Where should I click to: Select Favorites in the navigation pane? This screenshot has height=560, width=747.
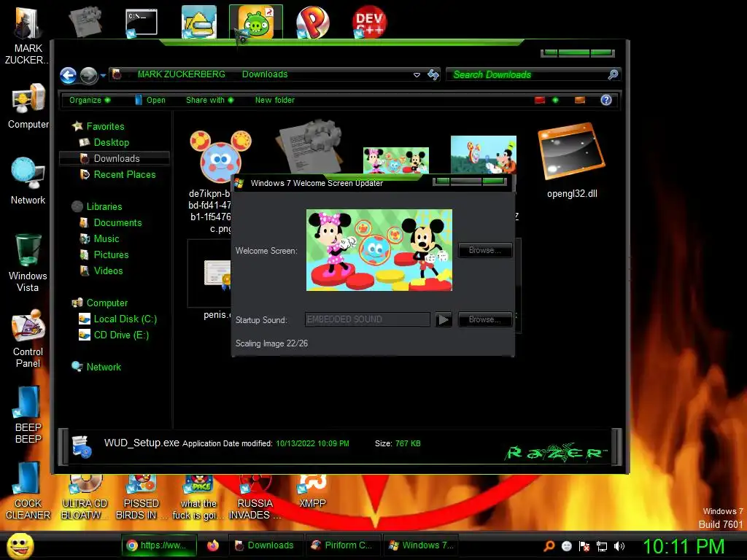tap(105, 126)
